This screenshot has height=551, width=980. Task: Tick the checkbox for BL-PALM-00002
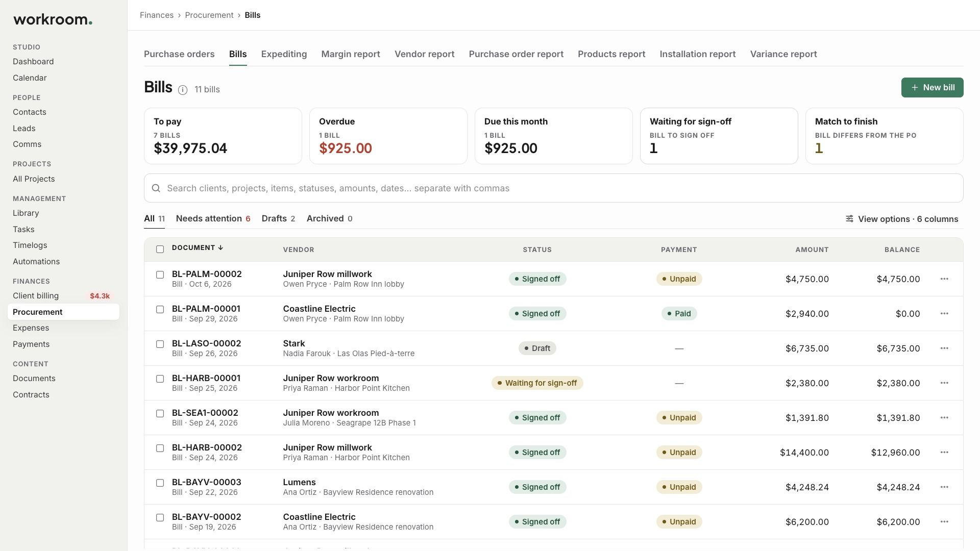coord(160,275)
